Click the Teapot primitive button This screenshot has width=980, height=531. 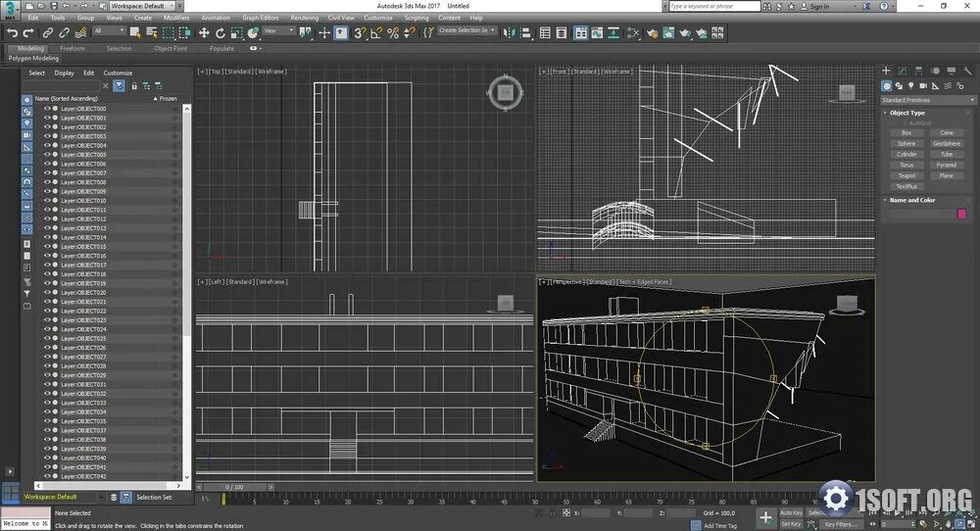coord(906,175)
